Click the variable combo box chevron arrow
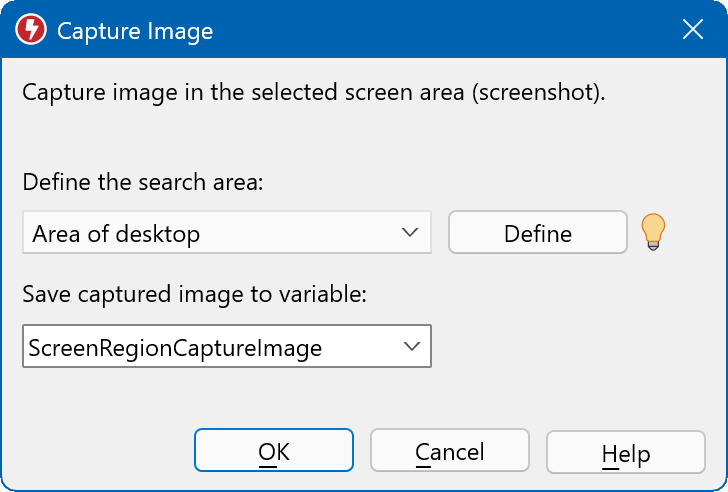 point(410,347)
